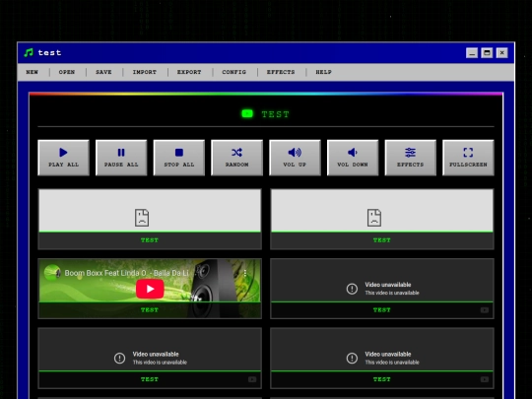Select Save in the menu bar

coord(103,72)
